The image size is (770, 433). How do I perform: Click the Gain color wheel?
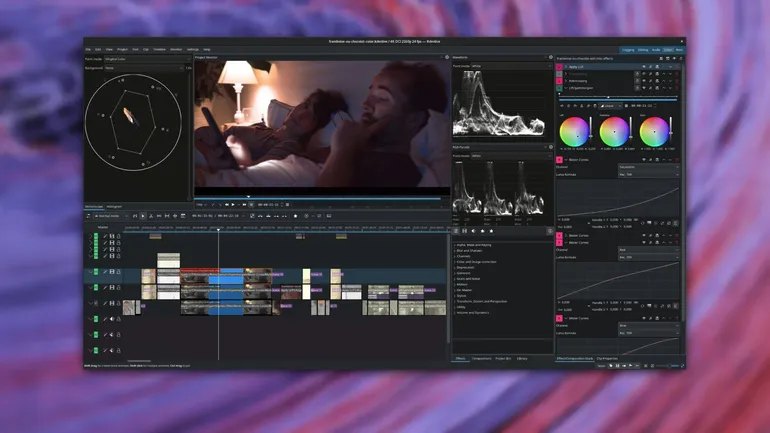point(654,132)
